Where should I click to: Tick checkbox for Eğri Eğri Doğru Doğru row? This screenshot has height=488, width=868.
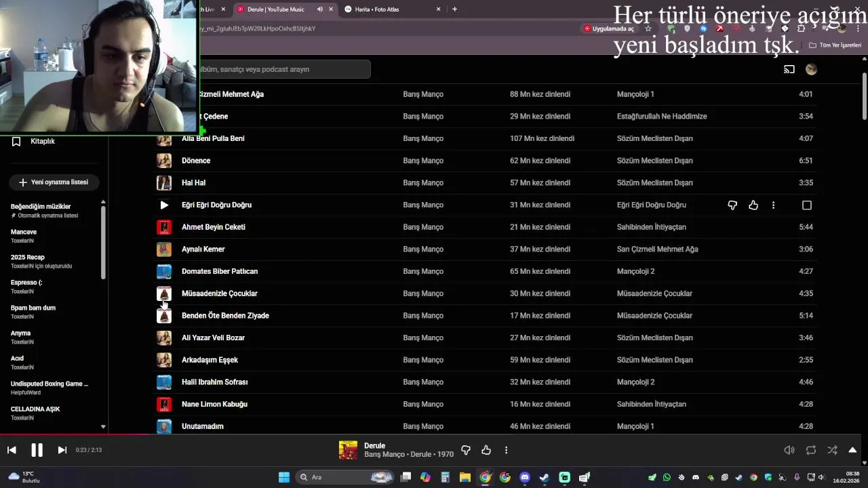click(x=807, y=205)
